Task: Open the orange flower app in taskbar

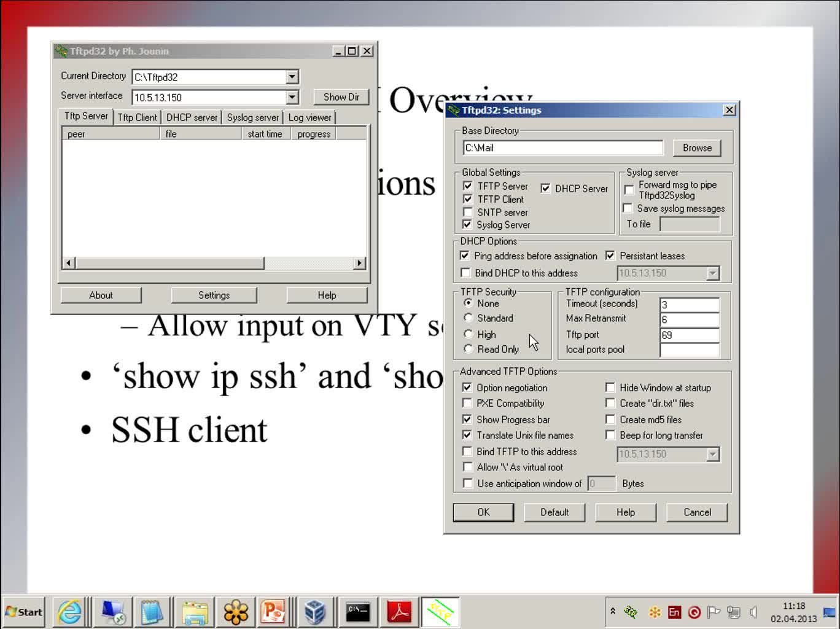Action: point(236,612)
